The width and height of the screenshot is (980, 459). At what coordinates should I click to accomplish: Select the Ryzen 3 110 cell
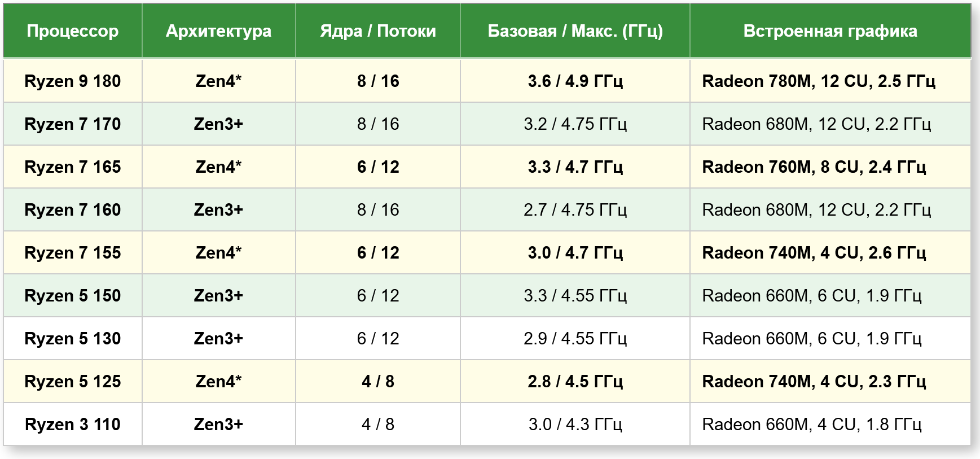point(73,424)
